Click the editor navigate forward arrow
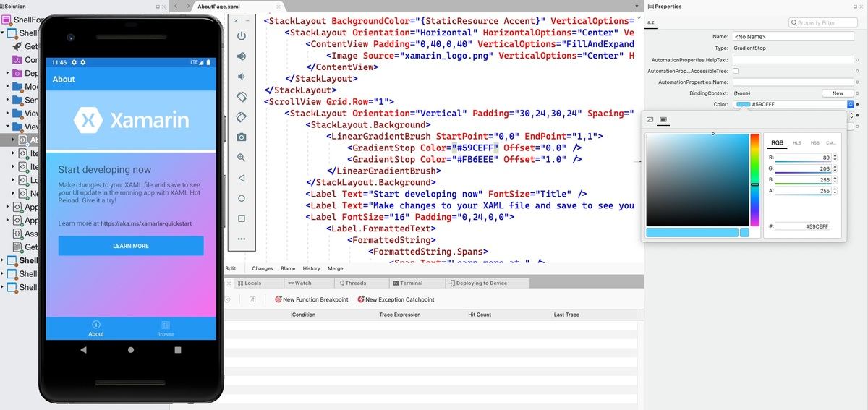The image size is (868, 410). tap(187, 6)
